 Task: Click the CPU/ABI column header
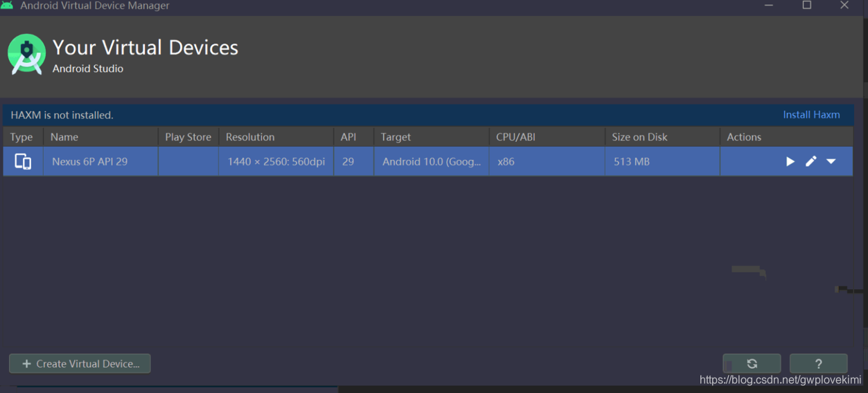(x=547, y=137)
